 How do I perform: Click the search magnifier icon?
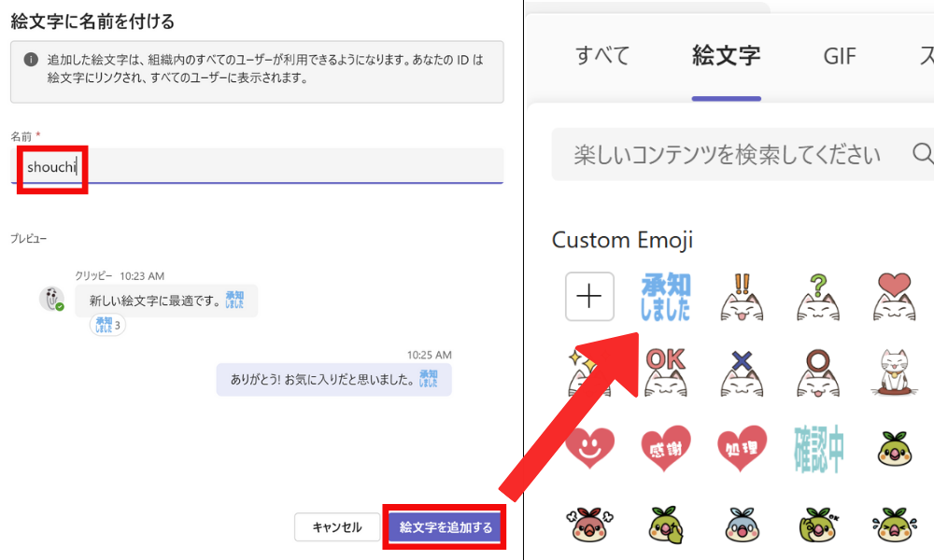point(922,153)
